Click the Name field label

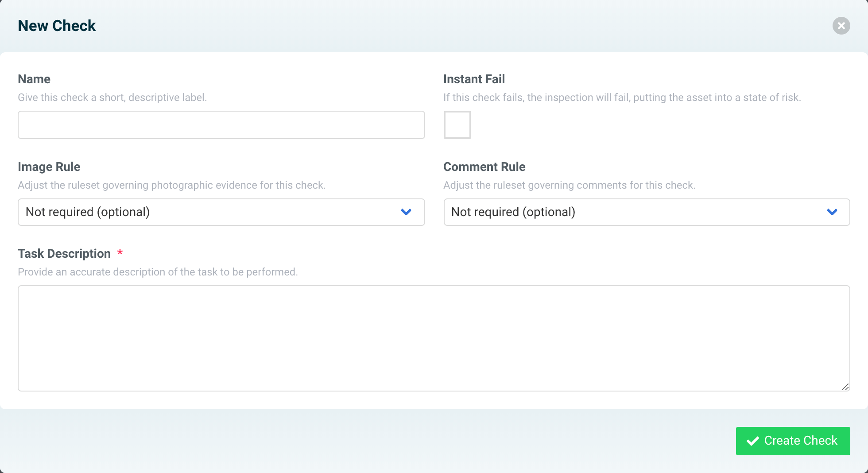pos(34,79)
